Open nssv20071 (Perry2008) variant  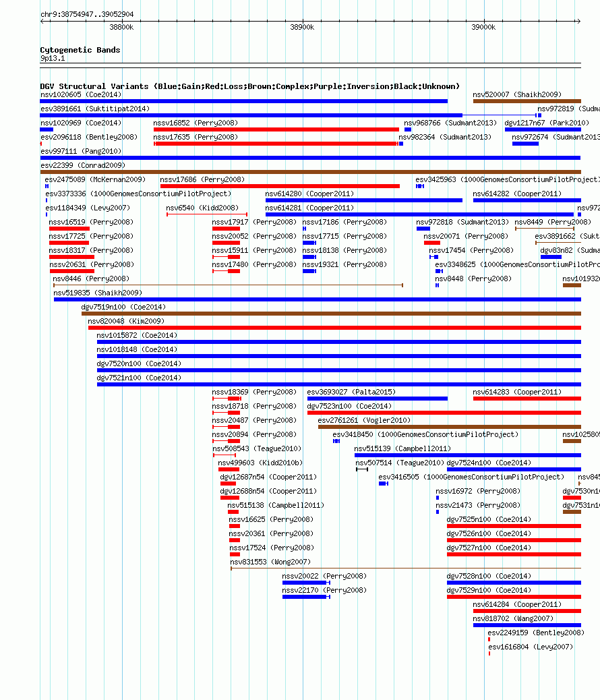point(466,237)
